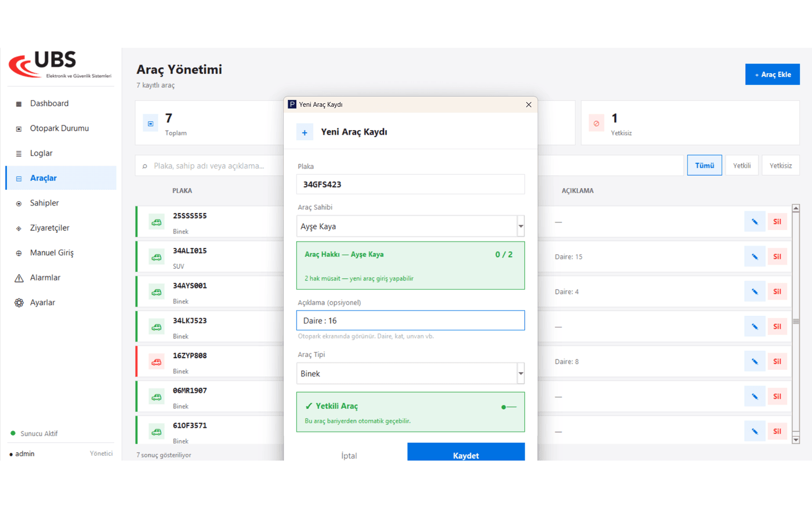812x508 pixels.
Task: Click car icon of 61OF3571 row
Action: (157, 432)
